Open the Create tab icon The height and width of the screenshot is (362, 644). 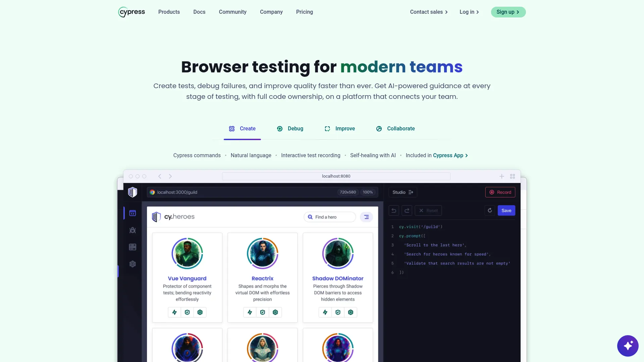[232, 129]
